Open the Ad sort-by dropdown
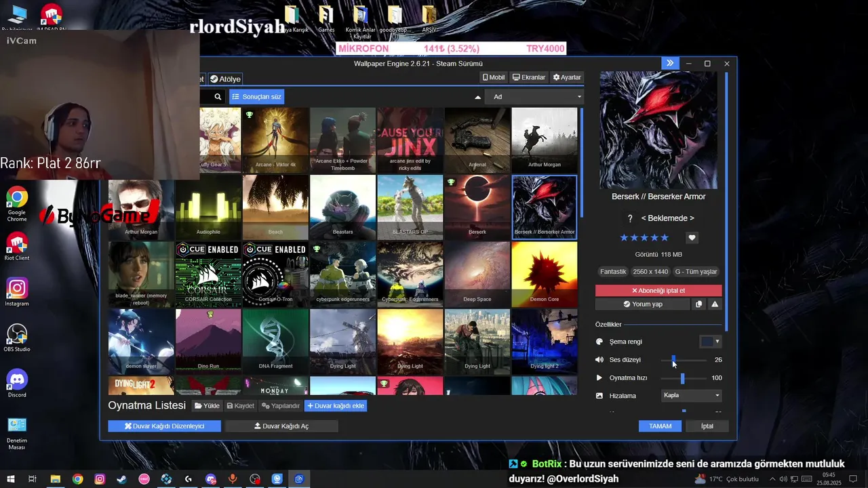 pos(535,97)
